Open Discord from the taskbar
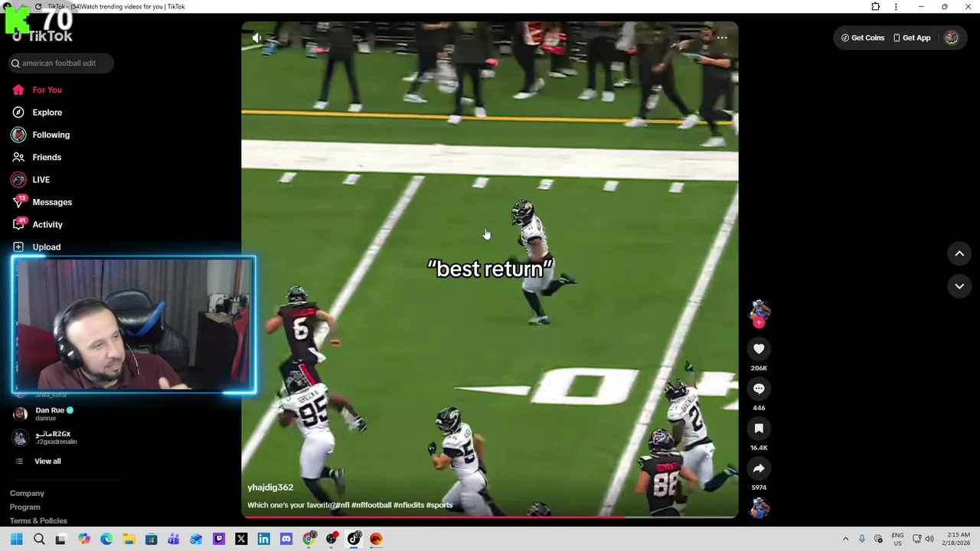This screenshot has height=551, width=980. pyautogui.click(x=286, y=539)
